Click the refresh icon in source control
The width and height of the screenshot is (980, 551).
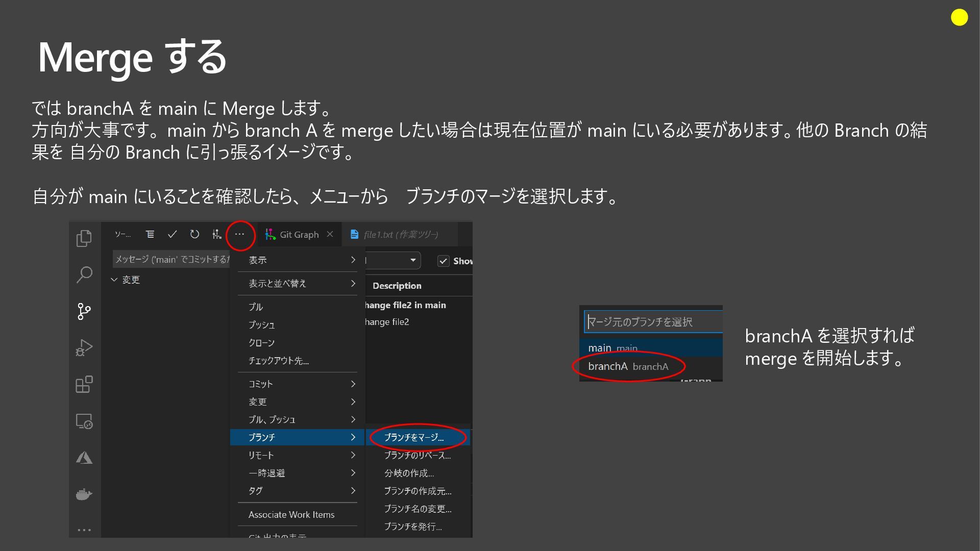click(x=194, y=234)
